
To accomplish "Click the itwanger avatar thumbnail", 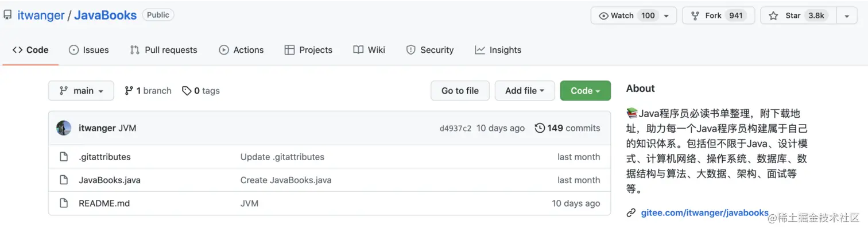I will click(64, 128).
